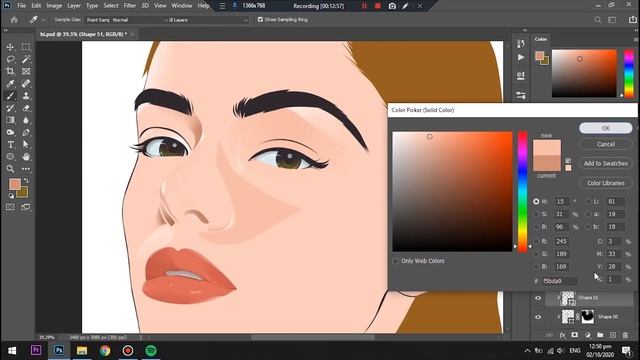
Task: Open the search icon at top right
Action: 598,20
